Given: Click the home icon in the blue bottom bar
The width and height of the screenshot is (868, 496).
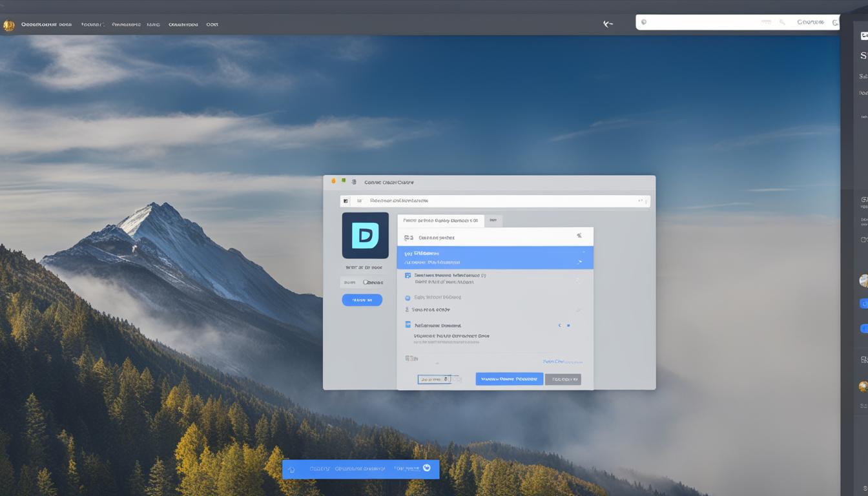Looking at the screenshot, I should (x=292, y=470).
